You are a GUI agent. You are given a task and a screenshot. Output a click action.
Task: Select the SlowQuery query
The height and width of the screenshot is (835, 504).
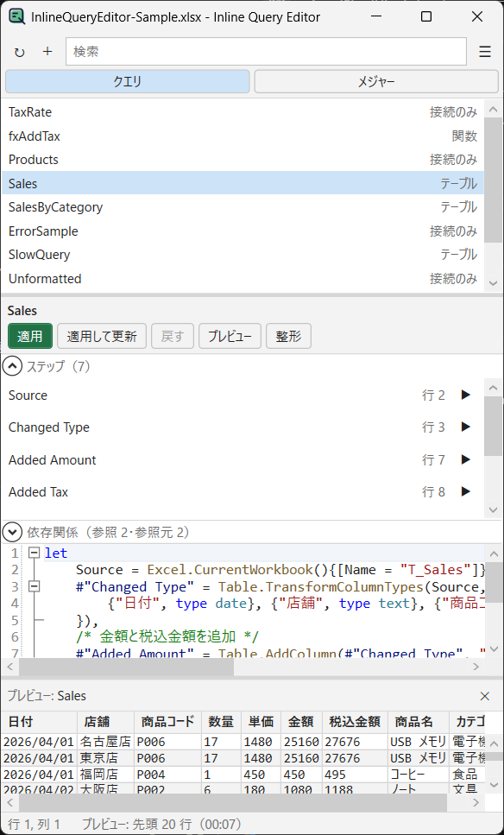click(x=243, y=255)
